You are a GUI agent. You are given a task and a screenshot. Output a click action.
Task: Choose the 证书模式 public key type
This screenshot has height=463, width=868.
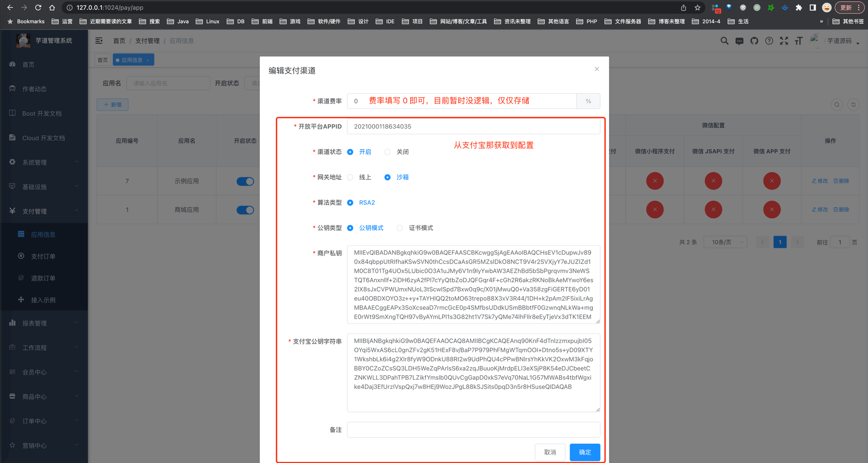coord(400,228)
